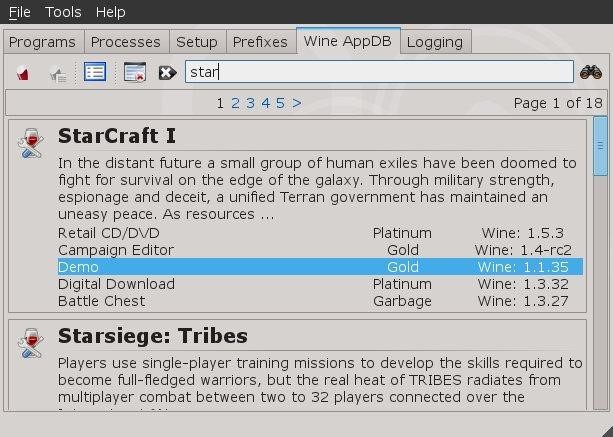
Task: Click the StarCraft I wine glass icon
Action: [31, 143]
